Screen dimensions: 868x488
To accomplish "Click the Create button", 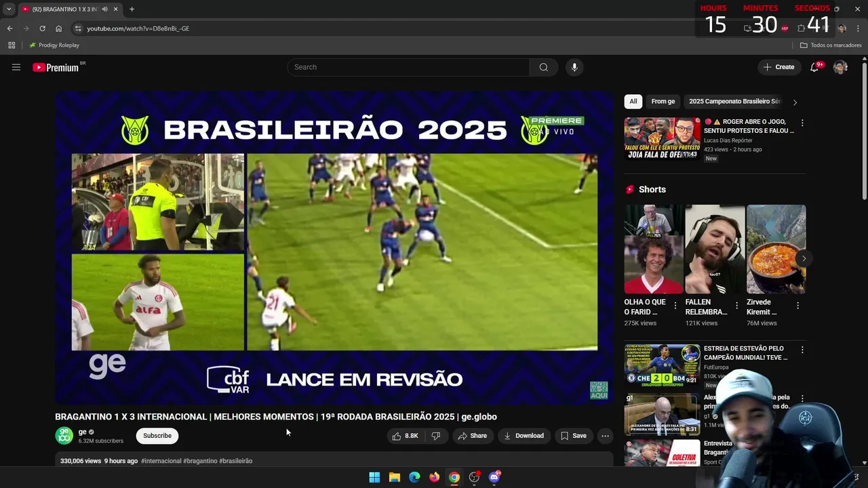I will 778,67.
